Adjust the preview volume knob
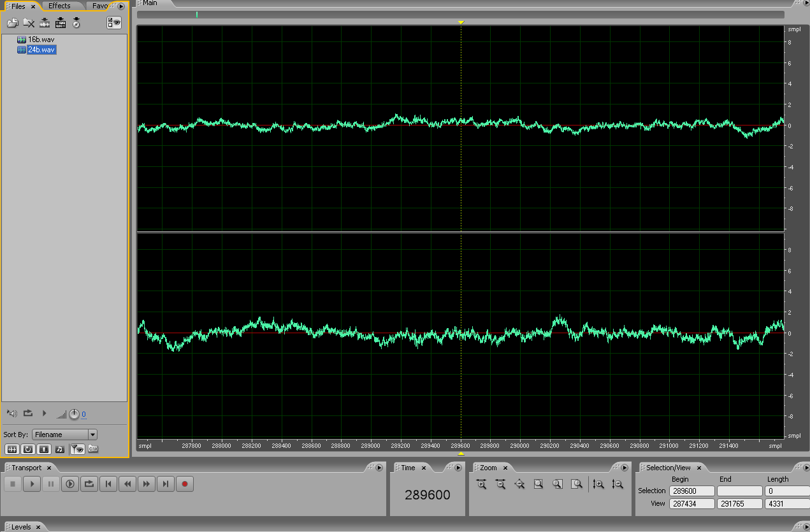This screenshot has height=532, width=810. pyautogui.click(x=75, y=414)
